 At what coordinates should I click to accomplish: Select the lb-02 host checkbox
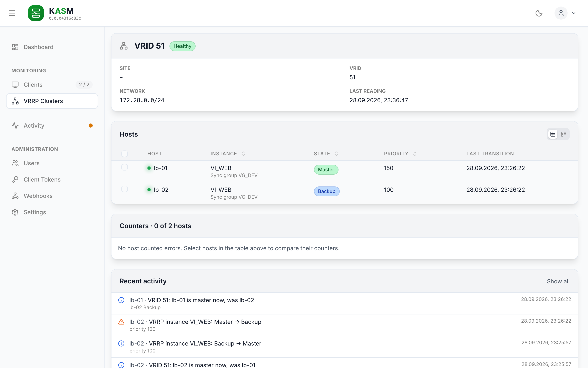coord(124,189)
